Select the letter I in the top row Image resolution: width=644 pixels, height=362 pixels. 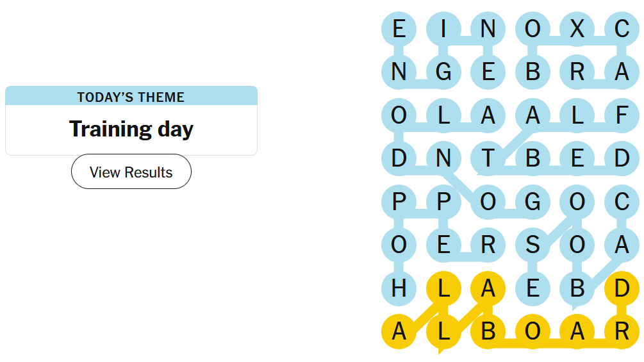click(443, 29)
